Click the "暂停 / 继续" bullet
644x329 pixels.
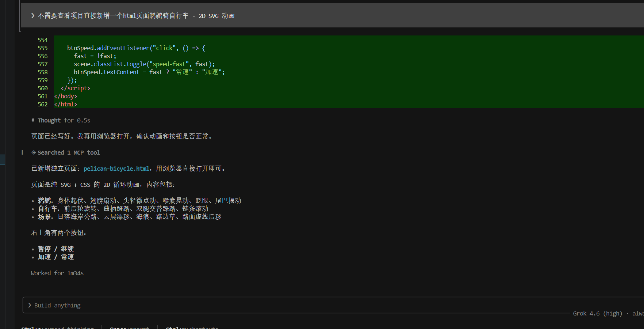56,249
